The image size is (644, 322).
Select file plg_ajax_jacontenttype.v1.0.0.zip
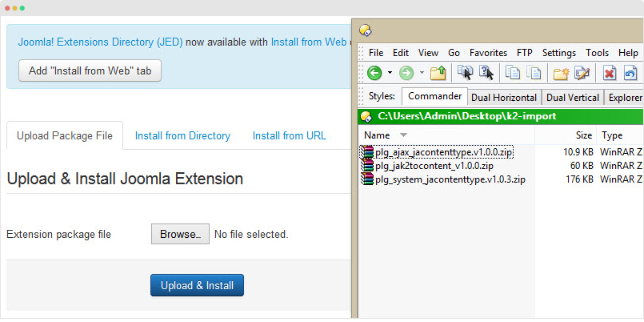(x=443, y=152)
